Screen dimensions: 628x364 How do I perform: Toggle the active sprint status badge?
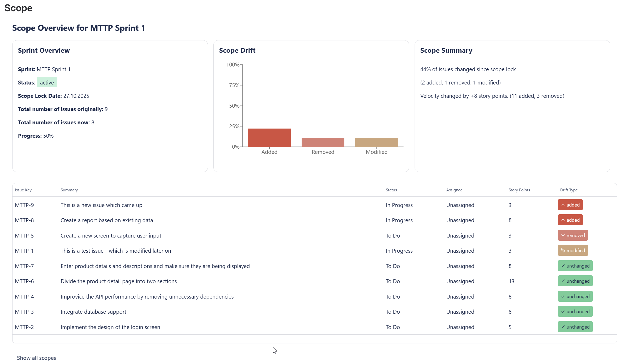47,82
